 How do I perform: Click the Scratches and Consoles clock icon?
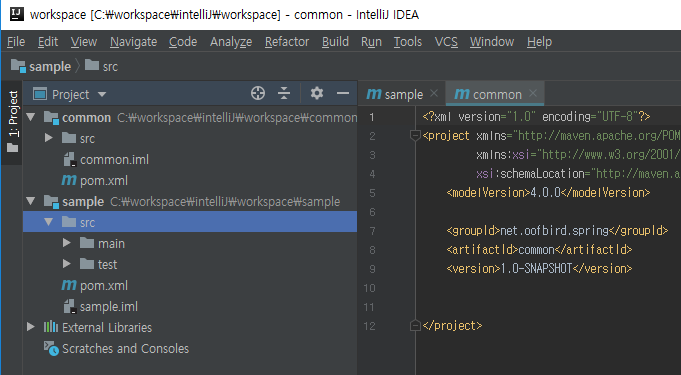click(x=51, y=348)
